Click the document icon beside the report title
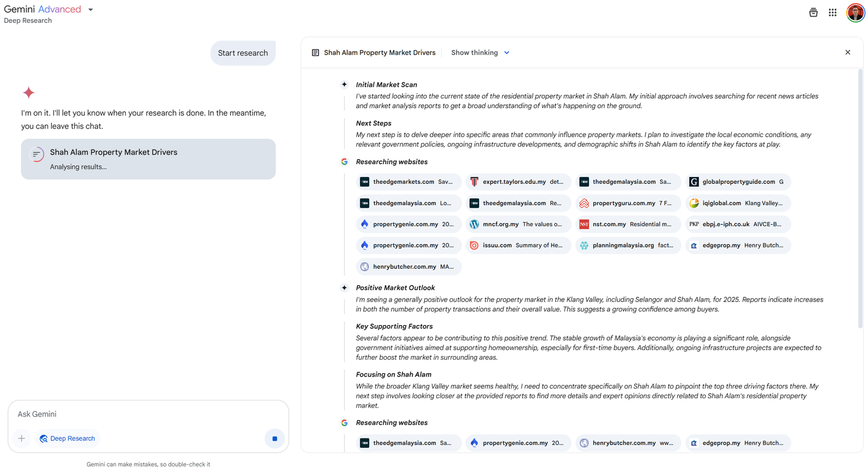This screenshot has height=471, width=868. point(315,53)
